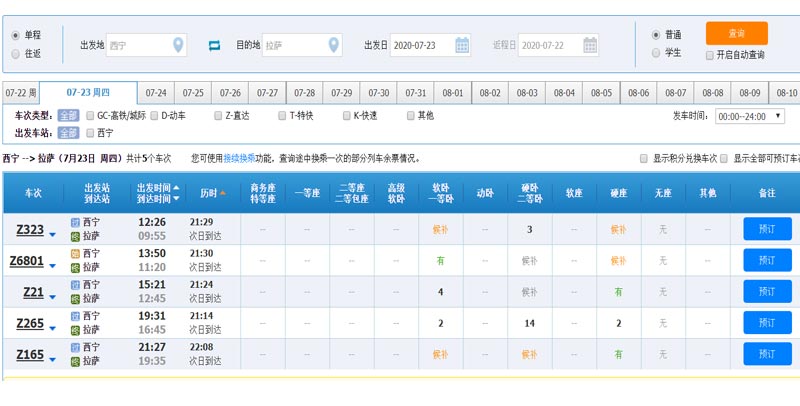
Task: Expand stop details arrow for train Z6801
Action: pyautogui.click(x=52, y=266)
